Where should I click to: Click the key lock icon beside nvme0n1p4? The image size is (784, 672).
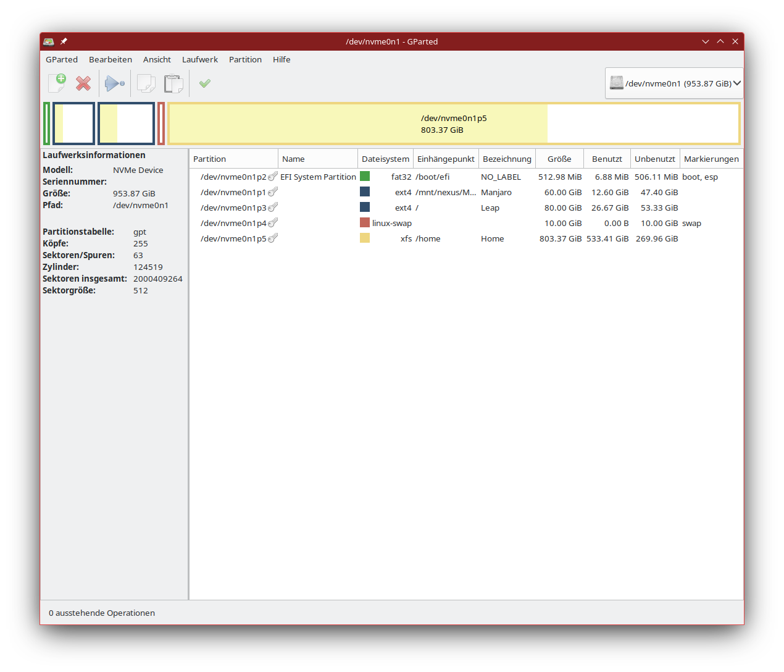(x=273, y=223)
